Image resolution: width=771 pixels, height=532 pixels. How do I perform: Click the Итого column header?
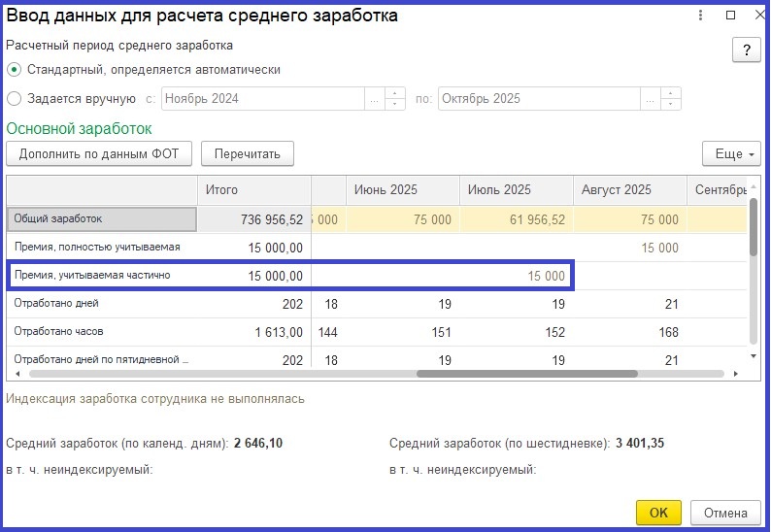254,190
